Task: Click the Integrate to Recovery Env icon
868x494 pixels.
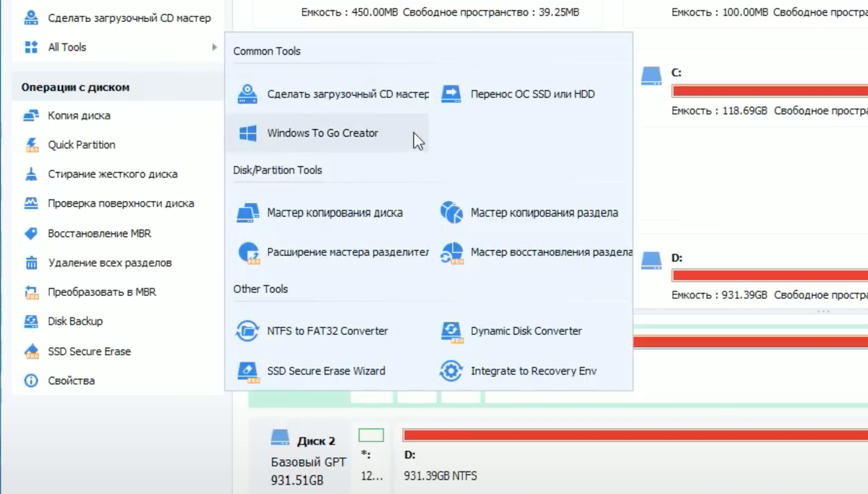Action: click(x=451, y=371)
